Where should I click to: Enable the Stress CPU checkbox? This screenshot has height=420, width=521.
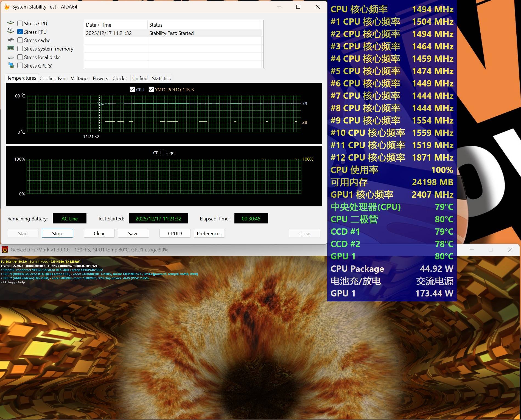pos(20,23)
